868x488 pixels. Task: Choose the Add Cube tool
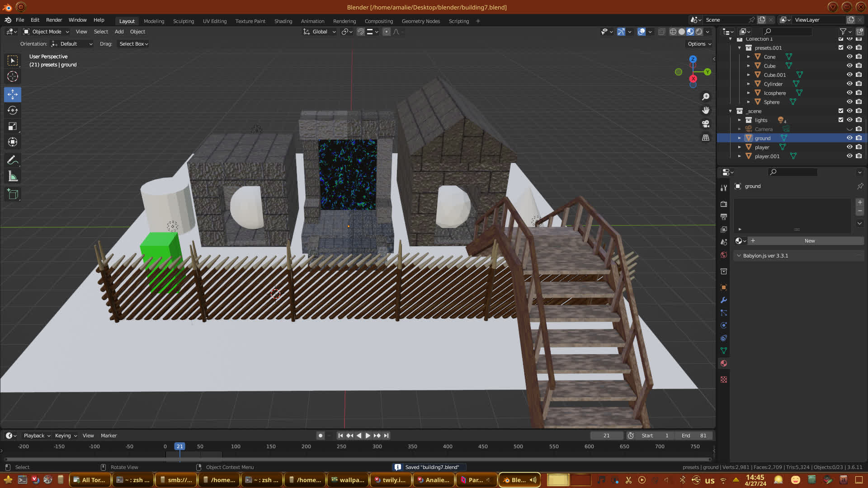[13, 194]
